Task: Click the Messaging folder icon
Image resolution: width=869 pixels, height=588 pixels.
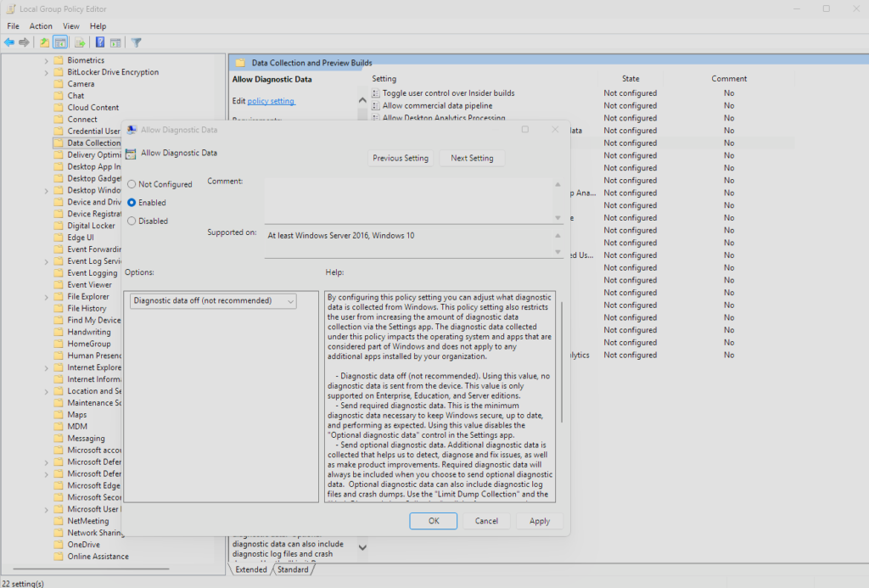Action: tap(59, 439)
